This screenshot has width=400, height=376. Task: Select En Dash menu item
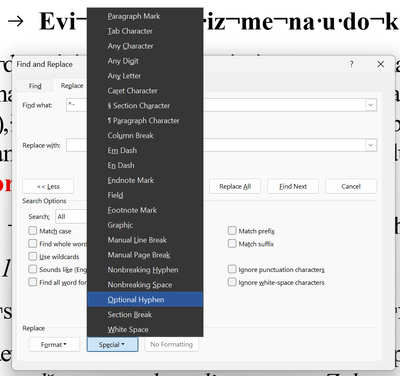tap(145, 165)
